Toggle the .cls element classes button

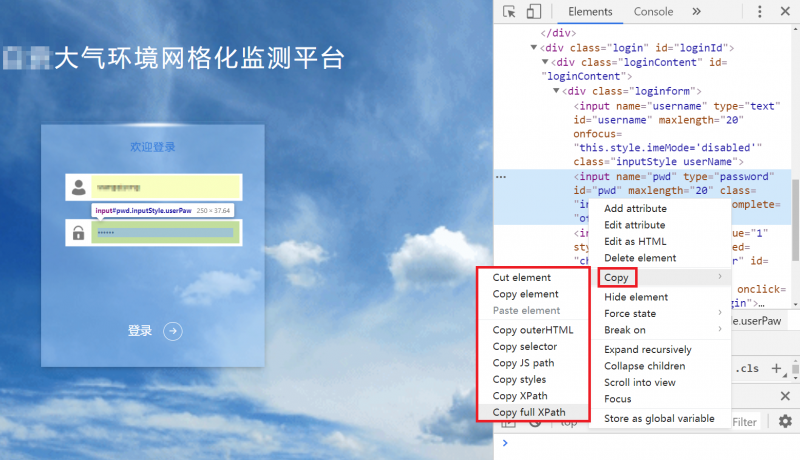click(x=747, y=368)
